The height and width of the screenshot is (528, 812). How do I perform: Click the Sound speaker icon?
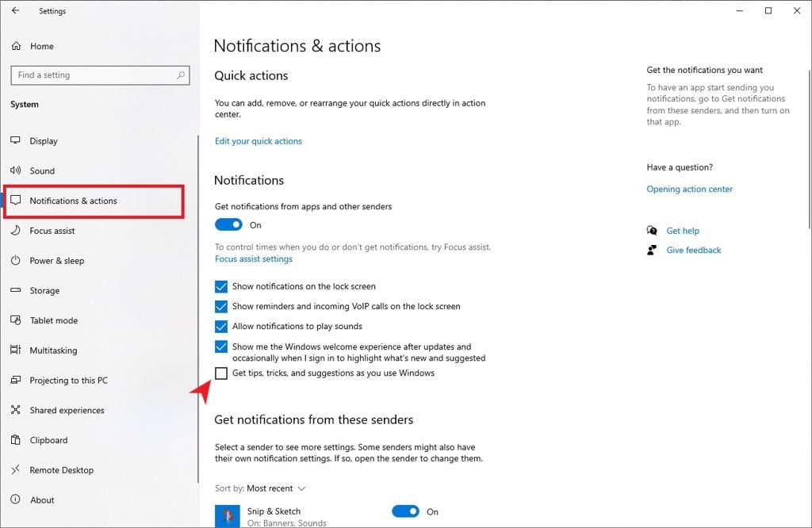15,170
